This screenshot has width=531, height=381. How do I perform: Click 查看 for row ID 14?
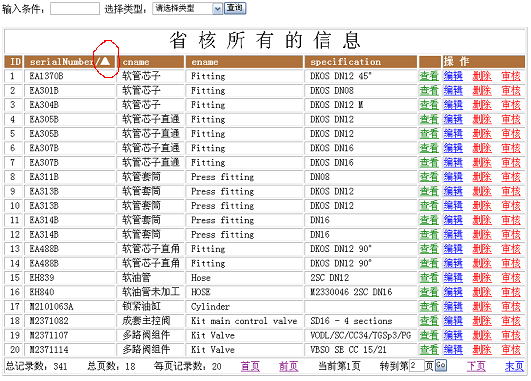tap(429, 263)
